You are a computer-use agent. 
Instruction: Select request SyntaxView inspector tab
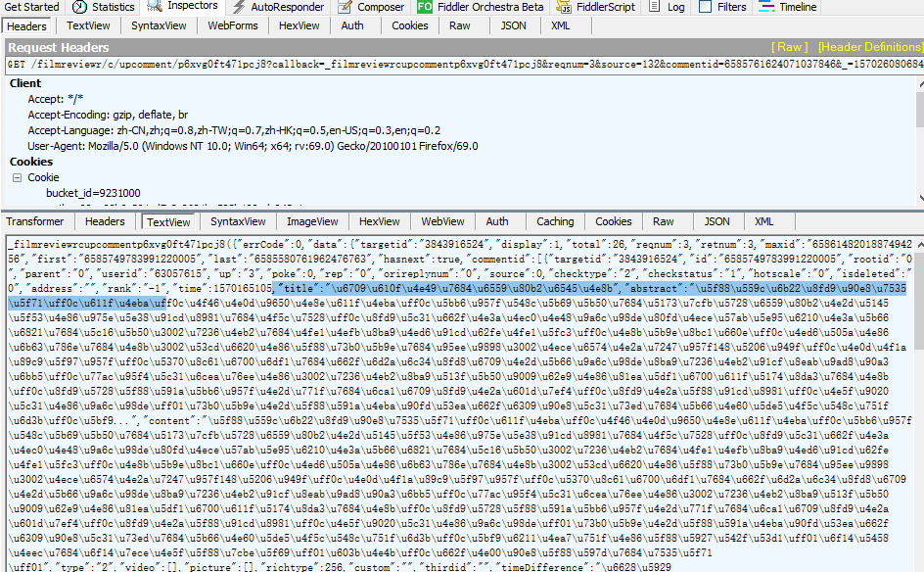pos(159,25)
